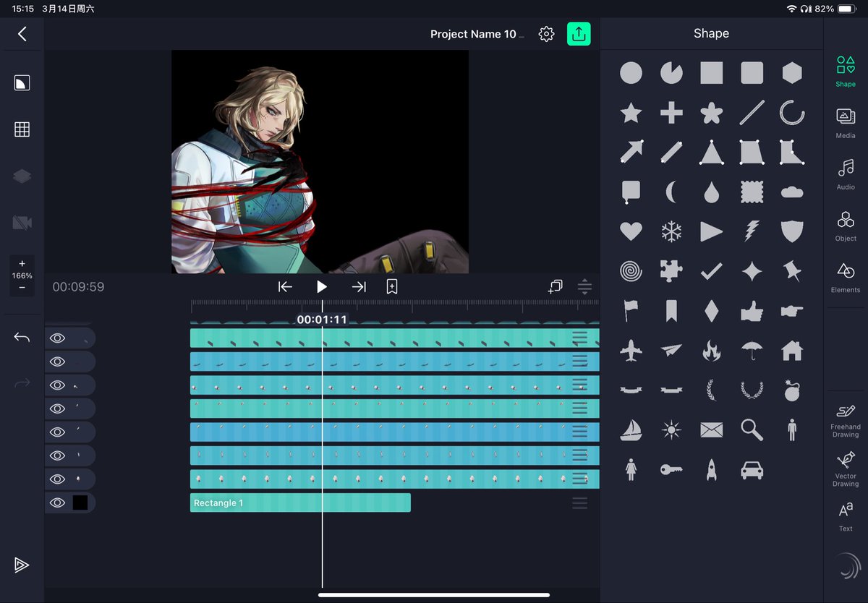Select Freehand Drawing tool
The height and width of the screenshot is (603, 868).
(x=846, y=421)
